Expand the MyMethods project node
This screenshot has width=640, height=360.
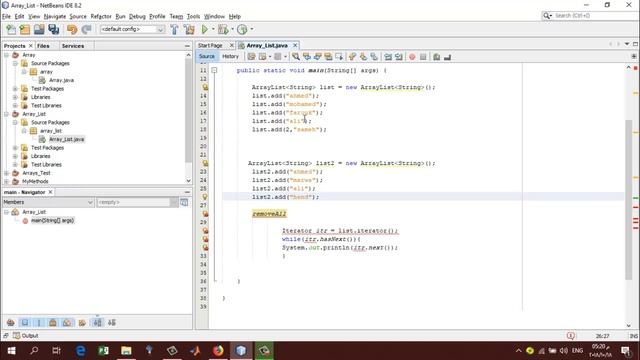click(x=7, y=181)
